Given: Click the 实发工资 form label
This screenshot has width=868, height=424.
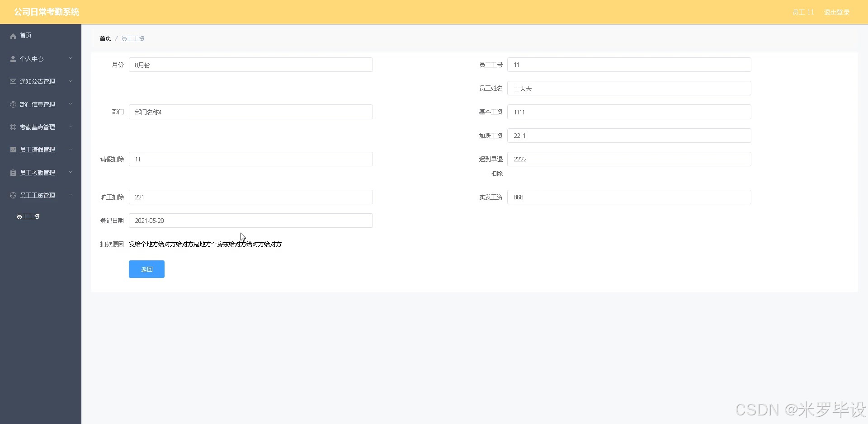Looking at the screenshot, I should click(x=491, y=197).
